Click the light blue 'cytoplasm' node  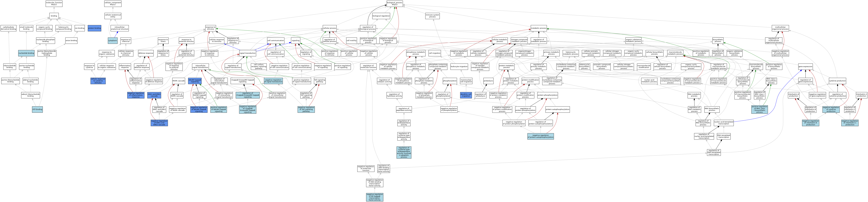(113, 40)
